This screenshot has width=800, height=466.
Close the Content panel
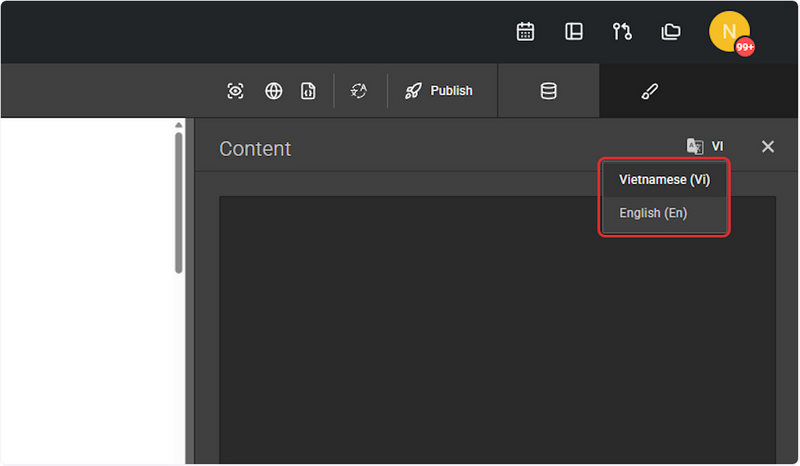pyautogui.click(x=767, y=146)
